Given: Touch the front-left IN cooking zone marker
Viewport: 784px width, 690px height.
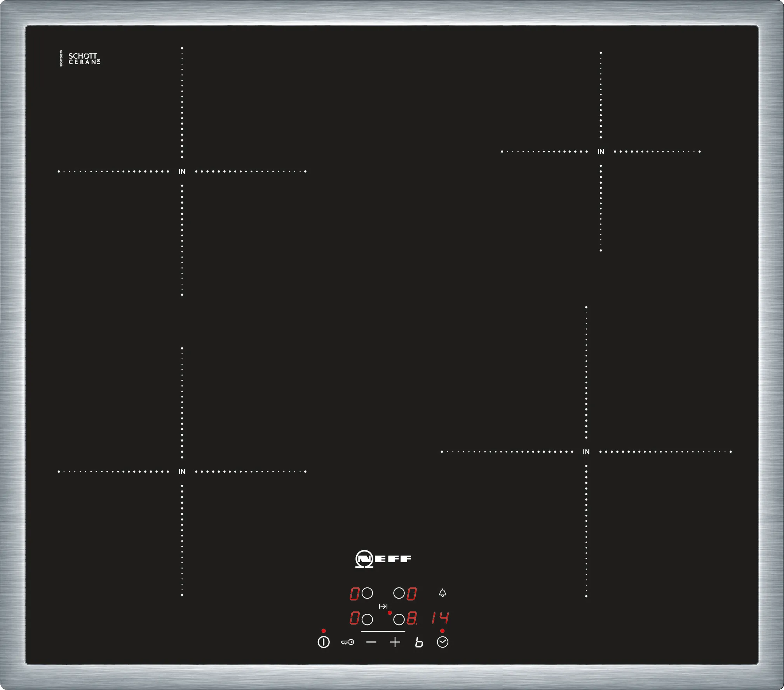Looking at the screenshot, I should point(182,472).
